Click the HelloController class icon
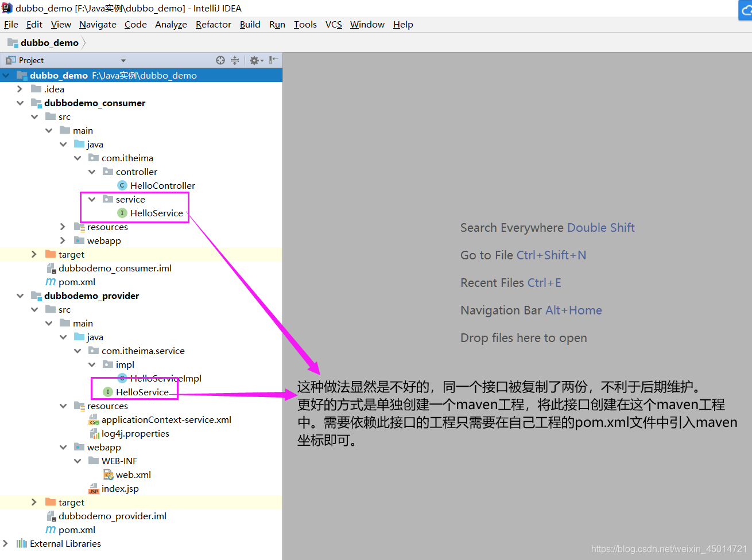The image size is (752, 560). [122, 185]
